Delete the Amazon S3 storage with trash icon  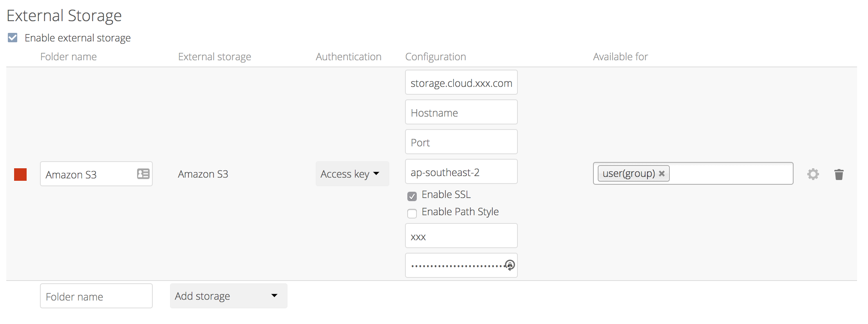click(x=839, y=174)
